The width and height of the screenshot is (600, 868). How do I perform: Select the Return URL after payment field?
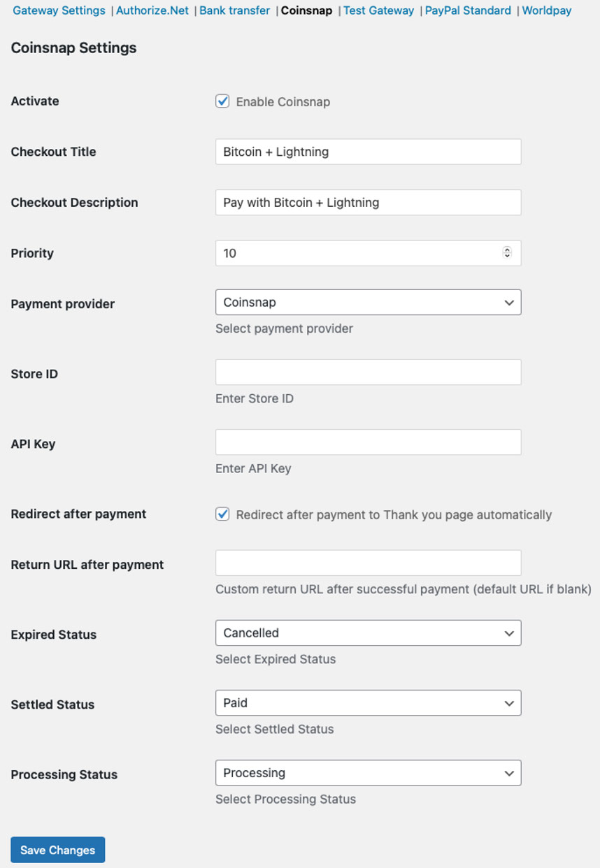(368, 563)
